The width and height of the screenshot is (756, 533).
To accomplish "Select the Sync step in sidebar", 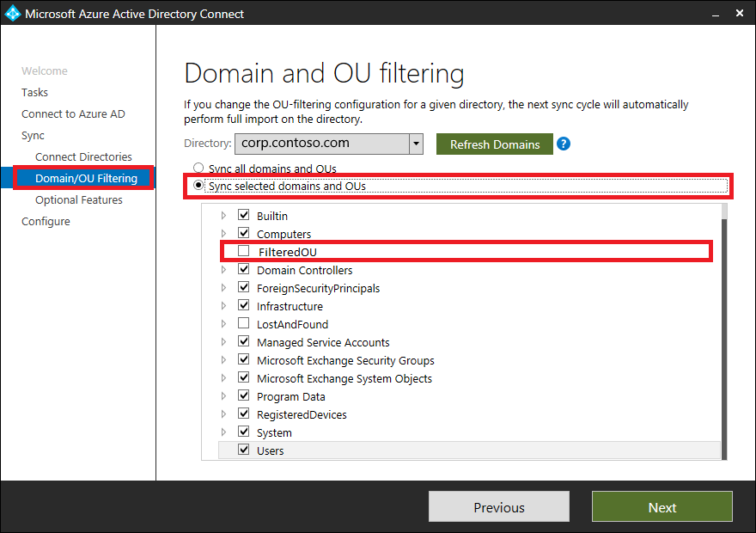I will pos(33,136).
